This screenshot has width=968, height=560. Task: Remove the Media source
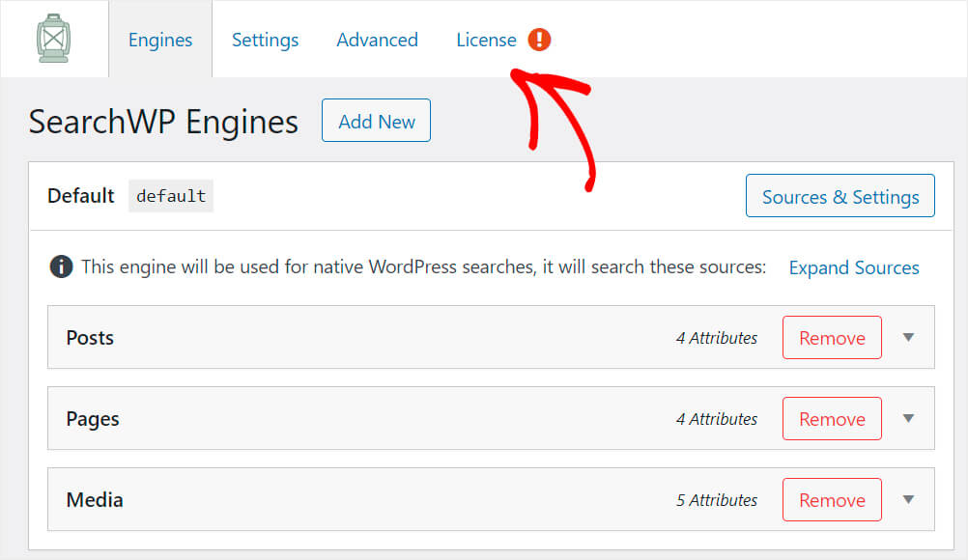[832, 499]
